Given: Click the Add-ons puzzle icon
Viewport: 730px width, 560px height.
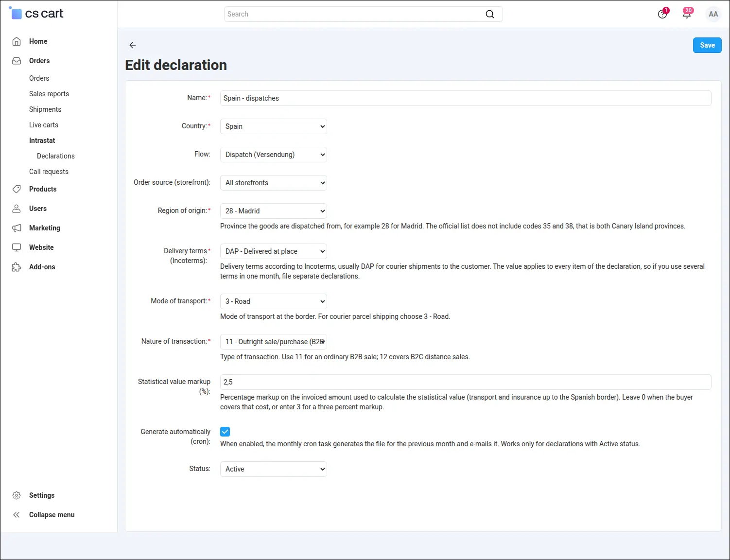Looking at the screenshot, I should (17, 267).
